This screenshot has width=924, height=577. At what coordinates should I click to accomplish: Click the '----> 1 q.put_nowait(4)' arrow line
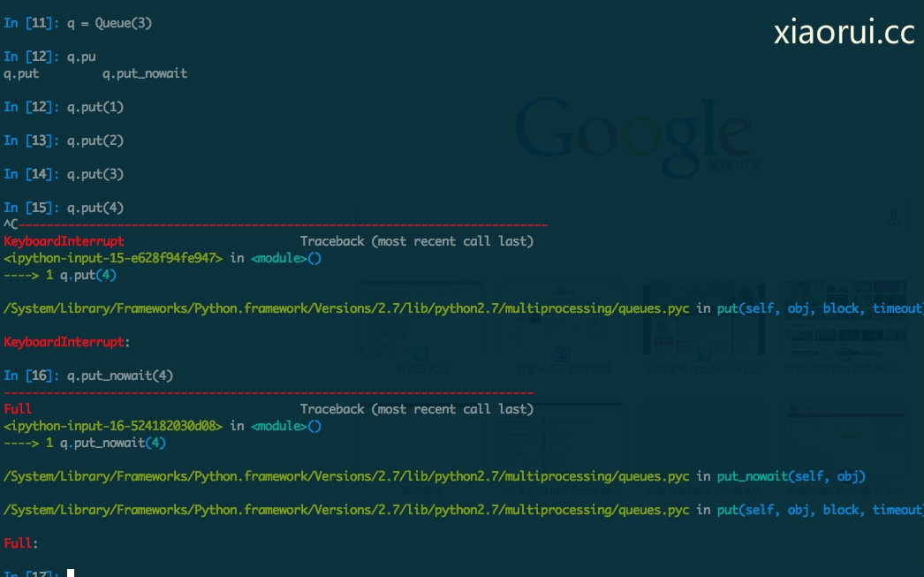85,443
